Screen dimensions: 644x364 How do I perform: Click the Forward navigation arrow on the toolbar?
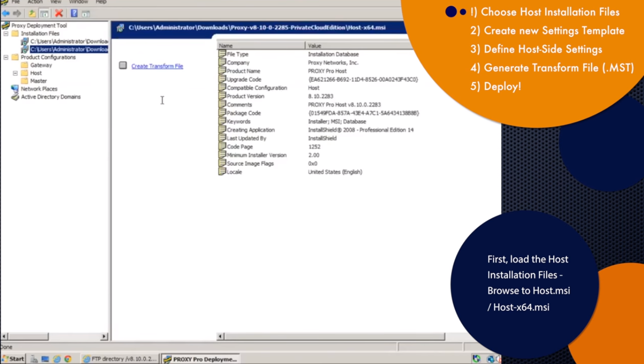16,13
